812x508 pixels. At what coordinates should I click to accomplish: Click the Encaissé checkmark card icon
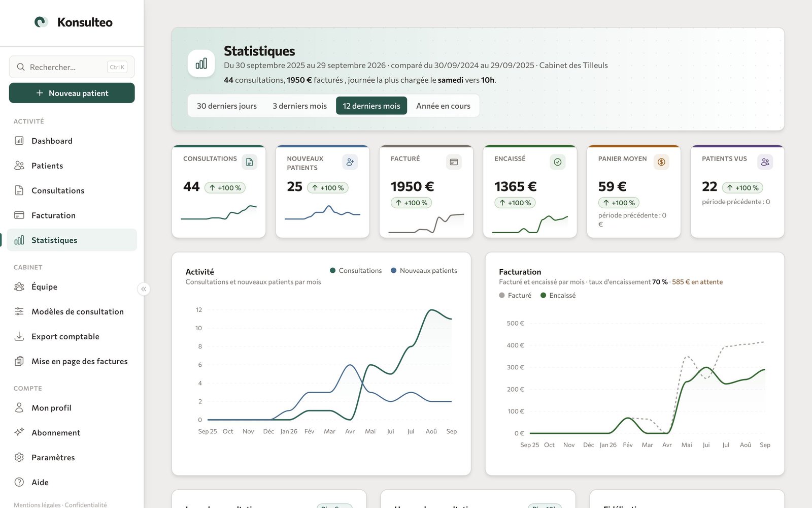click(x=558, y=162)
